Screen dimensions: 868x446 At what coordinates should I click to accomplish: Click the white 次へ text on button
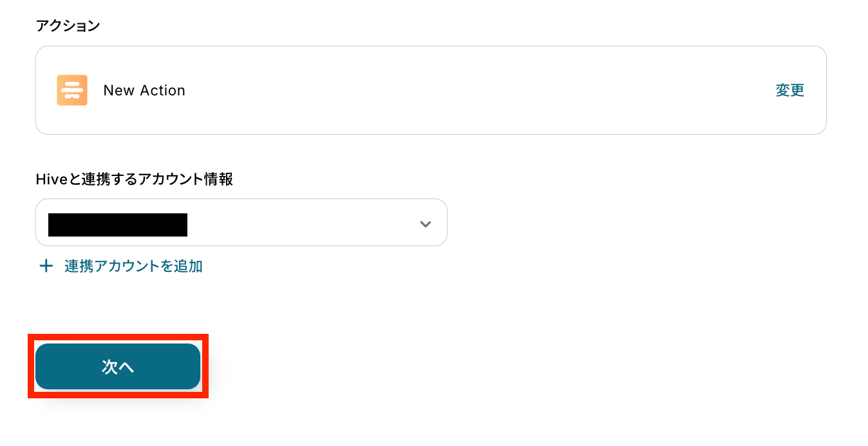point(118,367)
